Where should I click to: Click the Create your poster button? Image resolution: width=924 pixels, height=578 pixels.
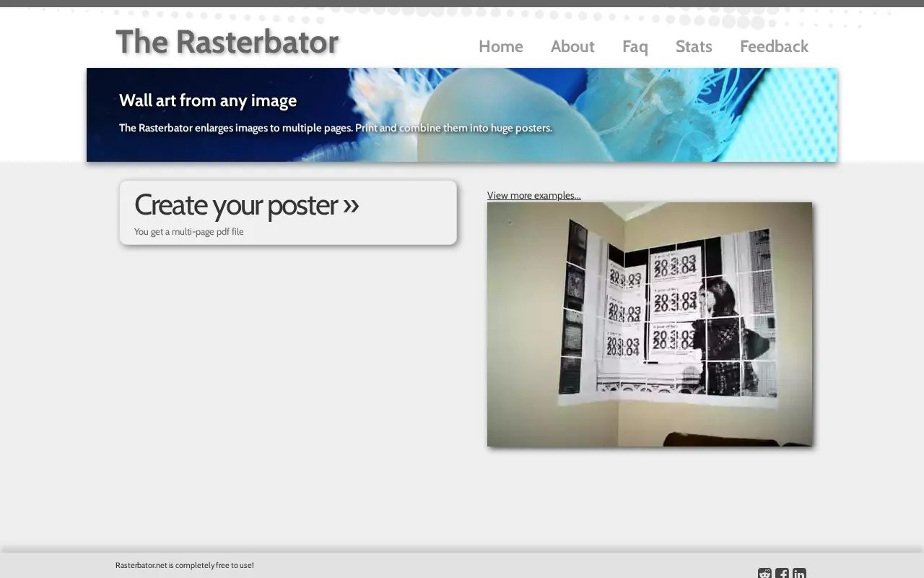288,212
